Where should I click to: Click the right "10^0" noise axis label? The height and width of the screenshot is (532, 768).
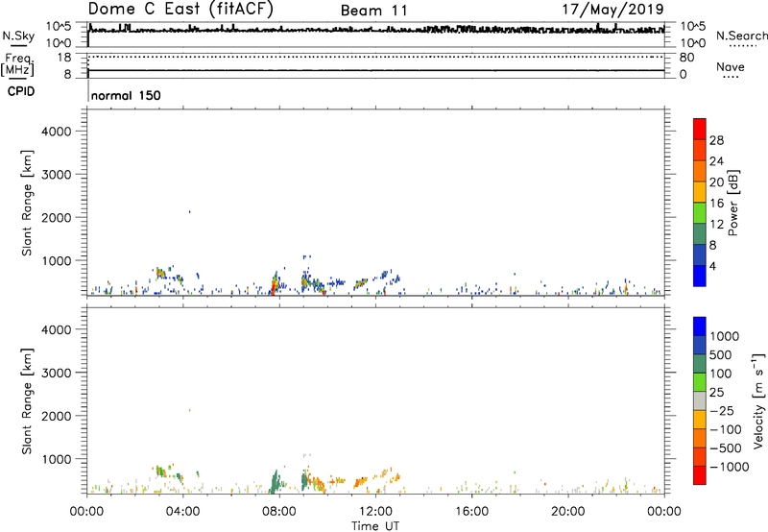click(x=693, y=43)
